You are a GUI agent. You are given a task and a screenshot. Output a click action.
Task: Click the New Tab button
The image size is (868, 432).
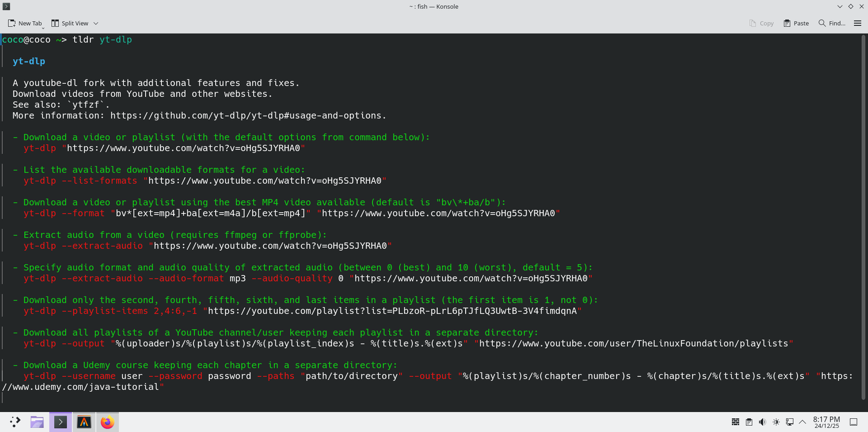click(x=24, y=23)
